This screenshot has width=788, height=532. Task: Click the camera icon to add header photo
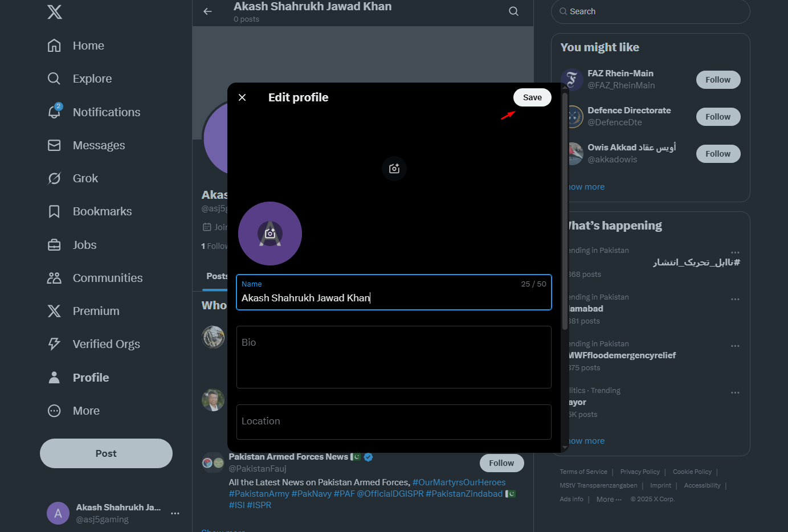394,169
